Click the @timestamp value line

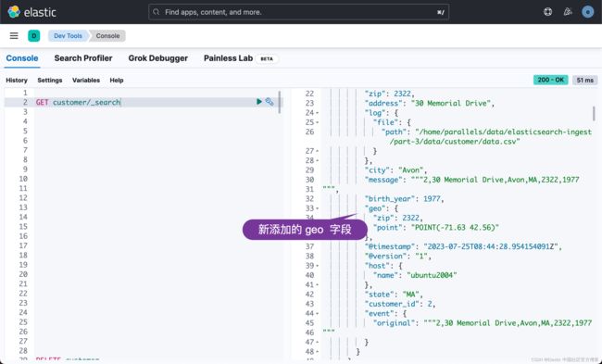pos(463,246)
